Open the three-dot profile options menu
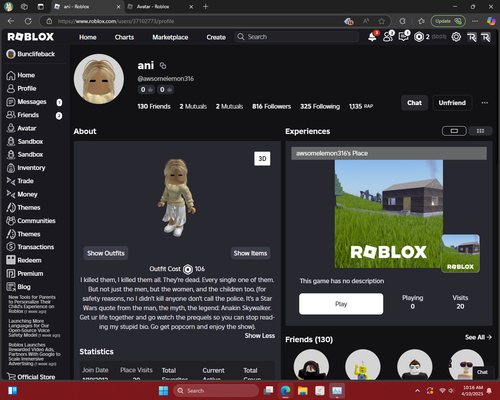500x400 pixels. pyautogui.click(x=485, y=103)
